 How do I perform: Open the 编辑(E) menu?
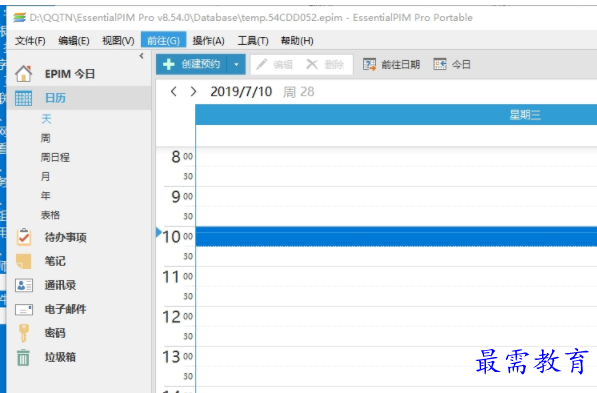[x=74, y=40]
